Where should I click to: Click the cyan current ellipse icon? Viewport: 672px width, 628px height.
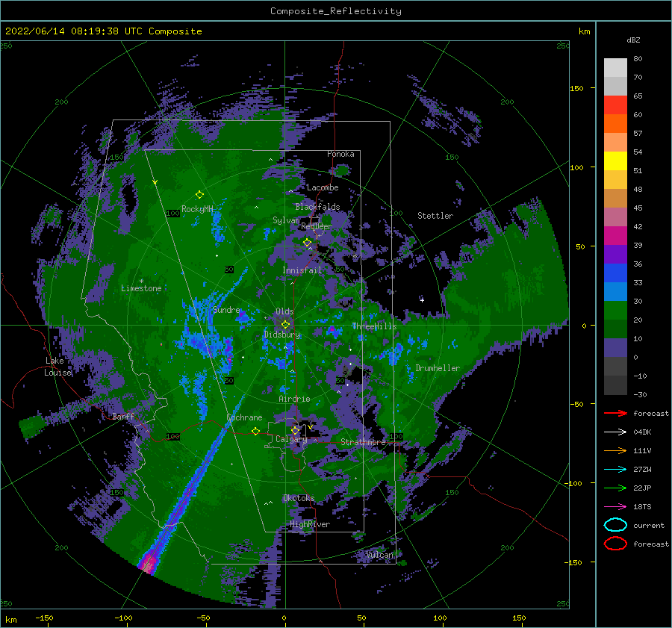click(615, 525)
